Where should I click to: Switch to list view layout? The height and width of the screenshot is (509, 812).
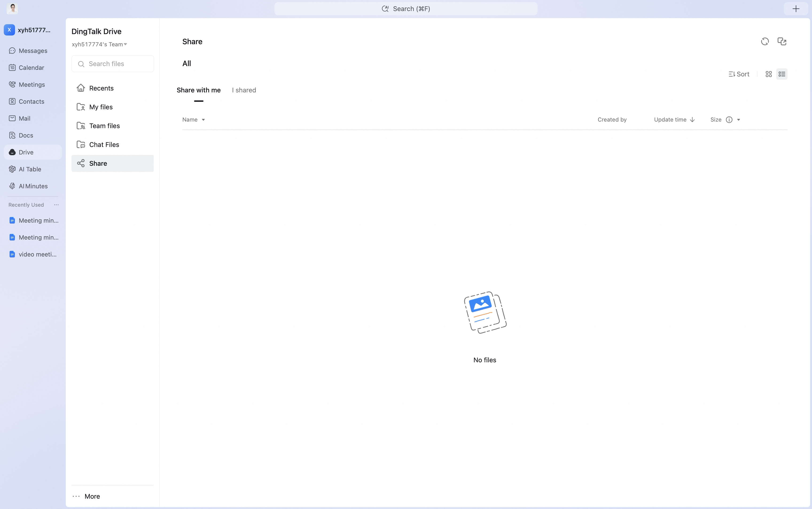pyautogui.click(x=782, y=74)
